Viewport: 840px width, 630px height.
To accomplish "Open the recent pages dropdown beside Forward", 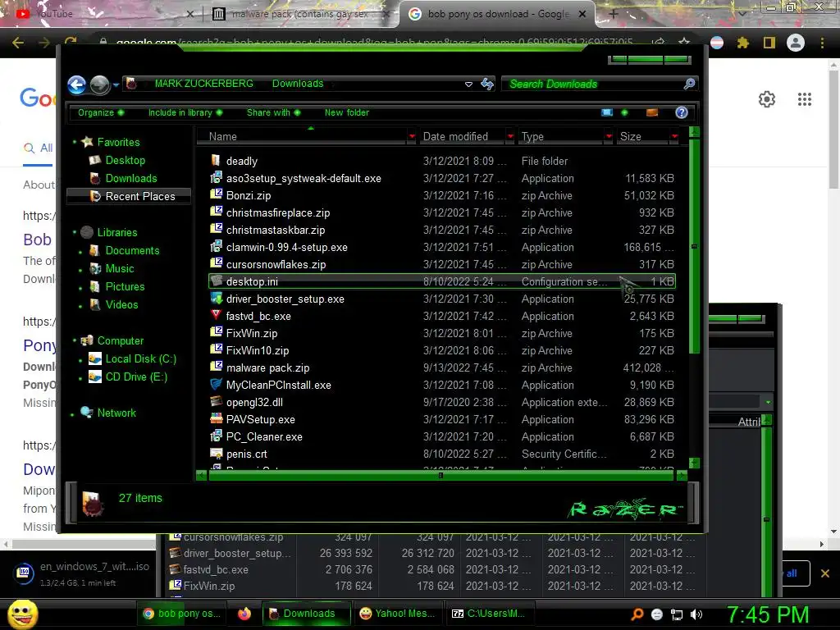I will (116, 84).
